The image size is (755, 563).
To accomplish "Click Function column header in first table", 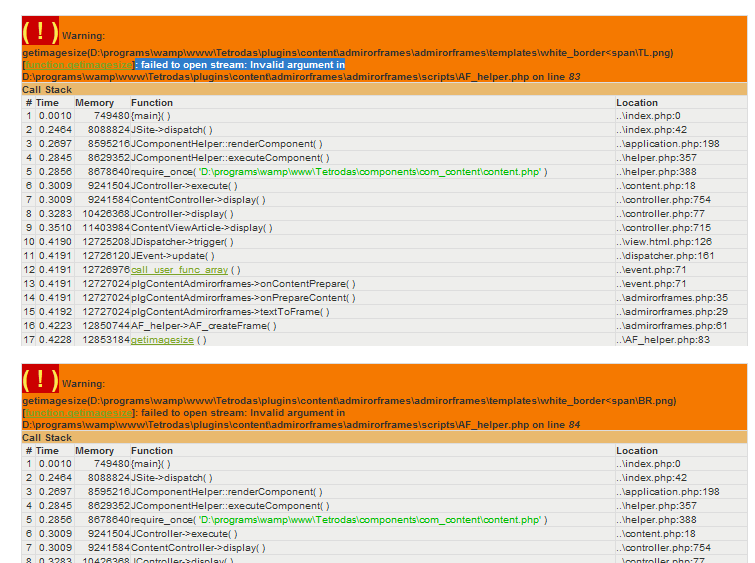I will [152, 103].
